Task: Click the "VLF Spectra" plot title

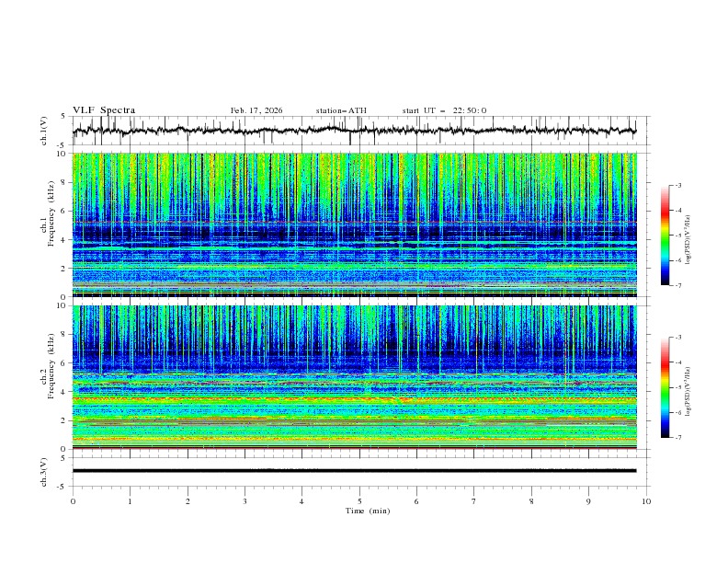Action: point(104,110)
